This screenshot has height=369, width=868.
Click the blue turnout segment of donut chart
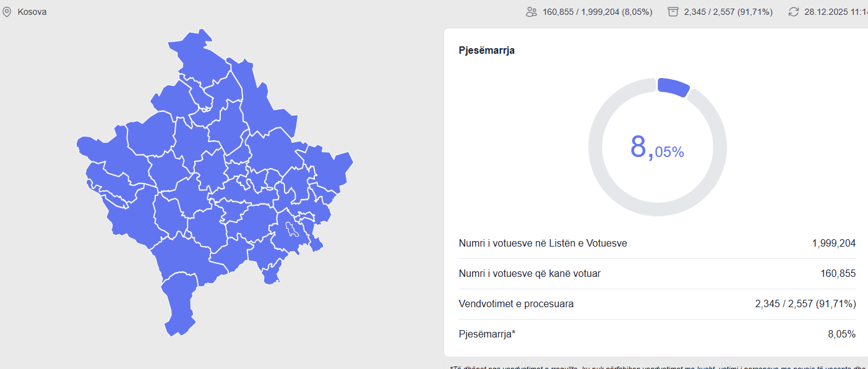click(672, 87)
